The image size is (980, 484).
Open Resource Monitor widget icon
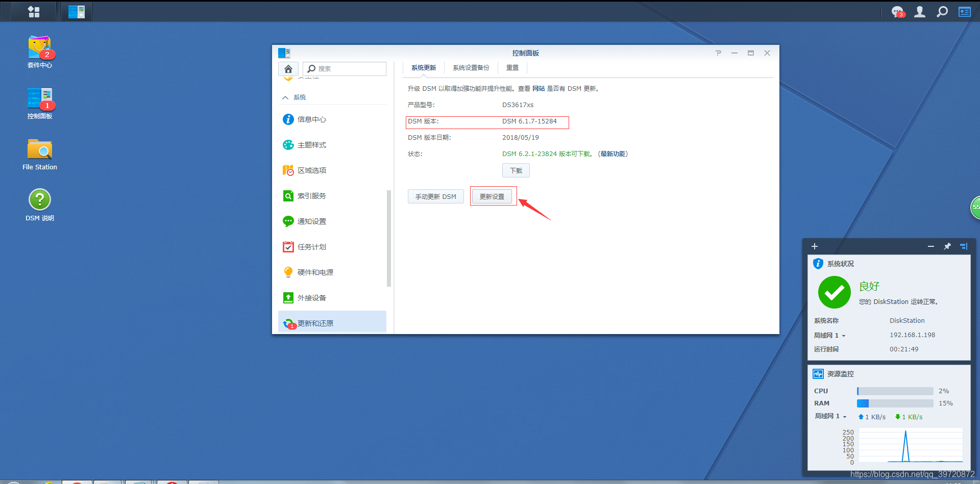coord(818,374)
